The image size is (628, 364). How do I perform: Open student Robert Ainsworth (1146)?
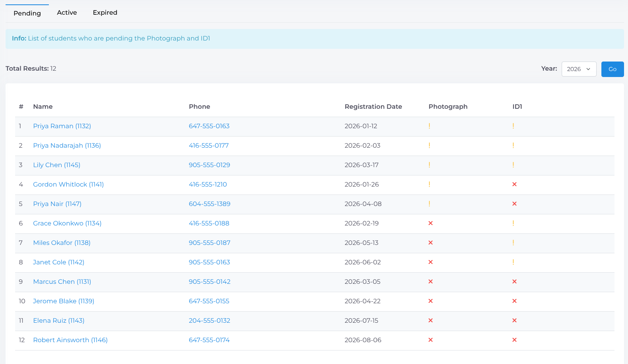70,340
